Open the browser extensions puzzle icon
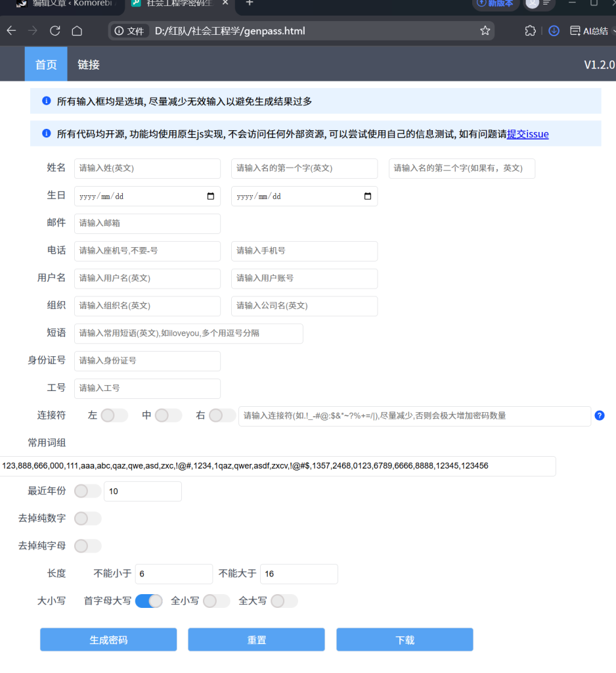The image size is (616, 673). coord(531,31)
